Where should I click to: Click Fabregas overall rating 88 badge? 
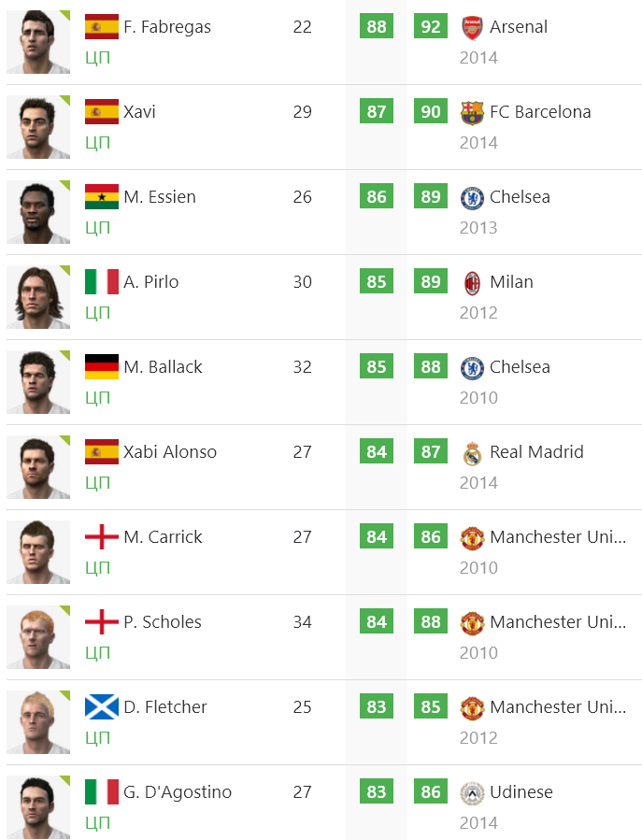(x=377, y=27)
